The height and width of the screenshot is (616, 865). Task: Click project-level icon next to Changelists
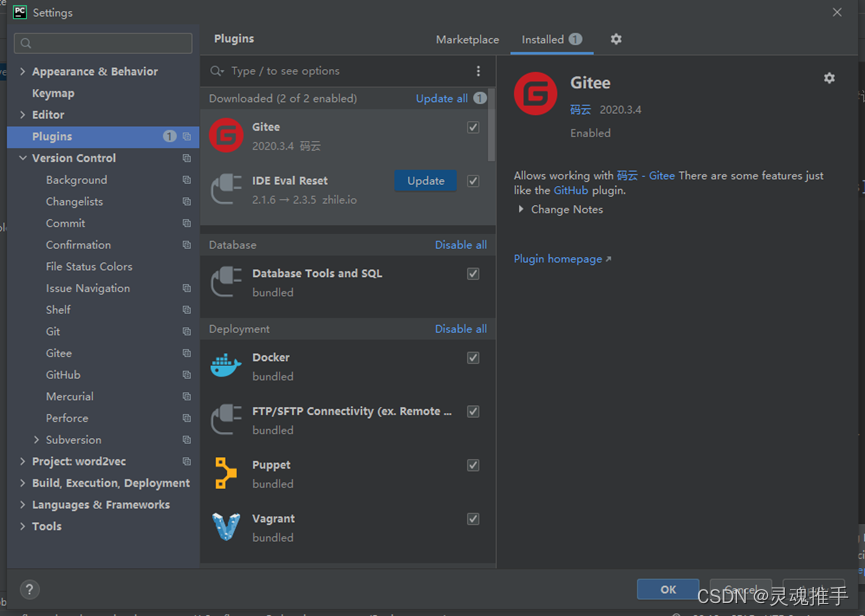pos(187,201)
